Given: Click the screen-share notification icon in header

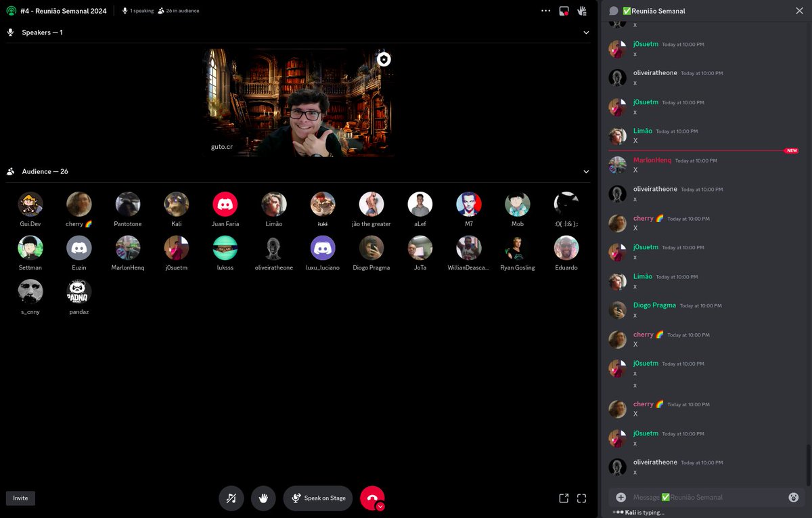Looking at the screenshot, I should (x=564, y=11).
